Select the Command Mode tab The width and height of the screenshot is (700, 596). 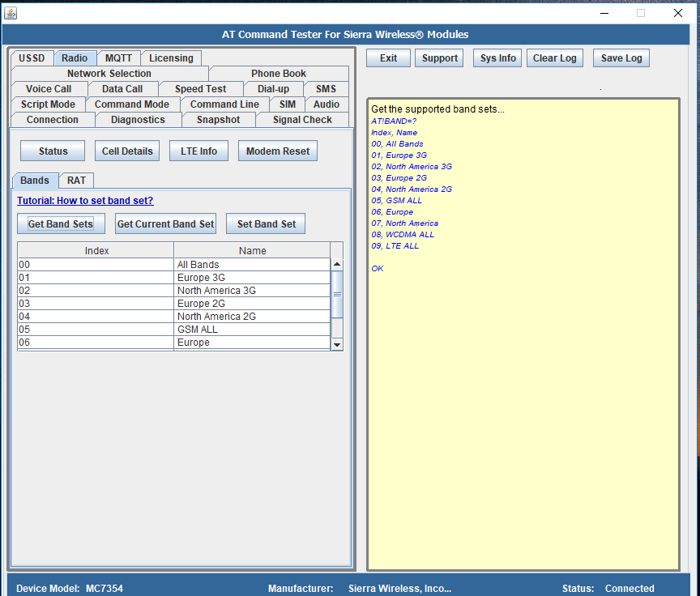coord(132,104)
